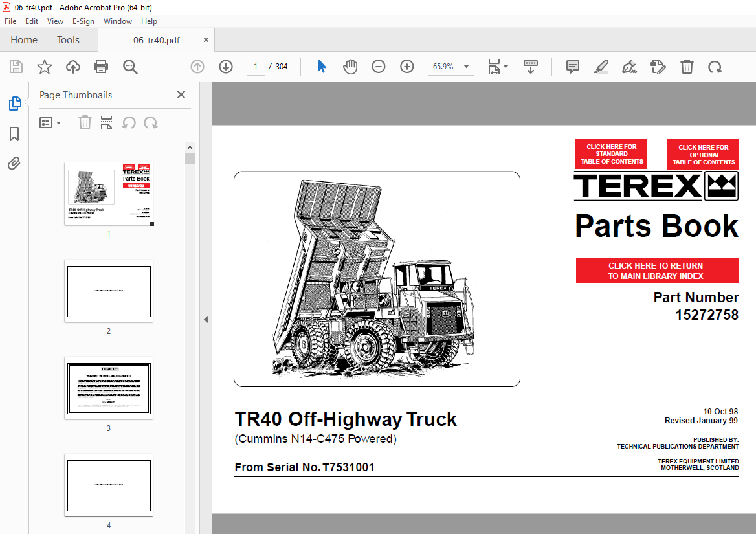The height and width of the screenshot is (534, 756).
Task: Click the fit page width icon
Action: coord(494,67)
